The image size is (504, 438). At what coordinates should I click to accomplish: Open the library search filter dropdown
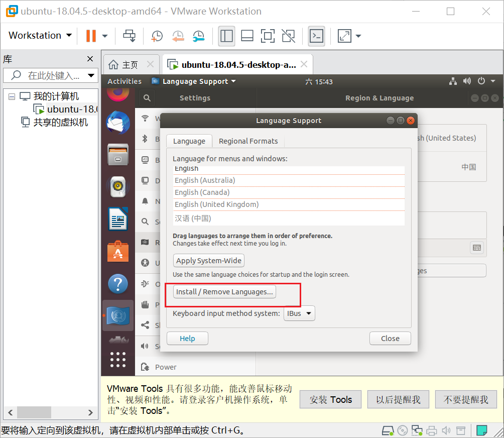(x=91, y=75)
